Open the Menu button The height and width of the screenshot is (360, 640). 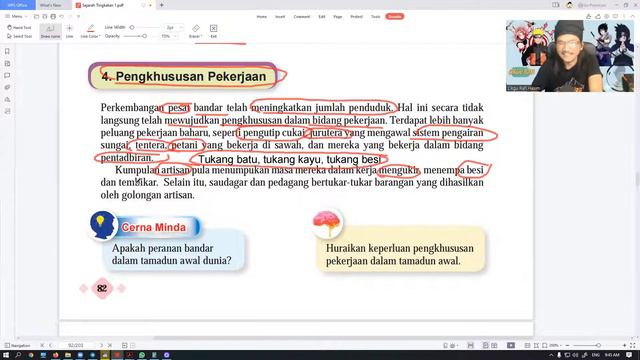[x=16, y=16]
